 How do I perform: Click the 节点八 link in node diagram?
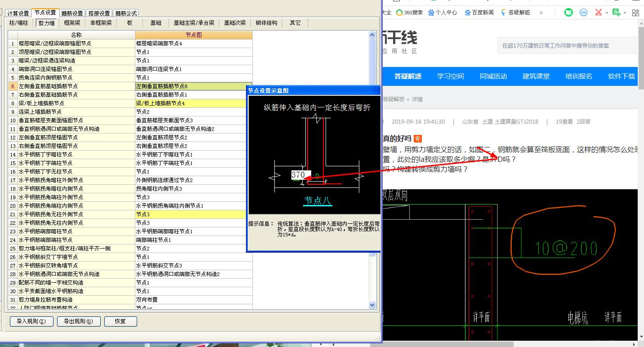(x=318, y=200)
